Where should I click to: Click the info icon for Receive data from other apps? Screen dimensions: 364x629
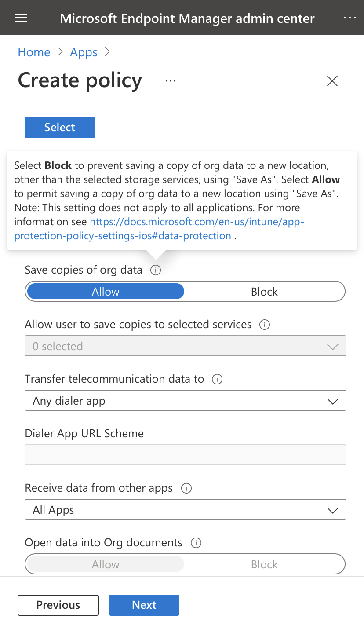tap(186, 488)
